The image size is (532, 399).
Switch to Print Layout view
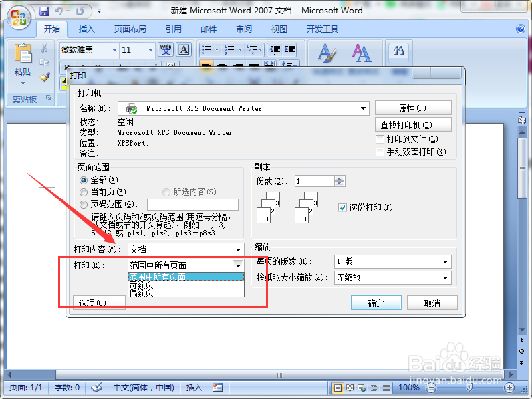(337, 388)
